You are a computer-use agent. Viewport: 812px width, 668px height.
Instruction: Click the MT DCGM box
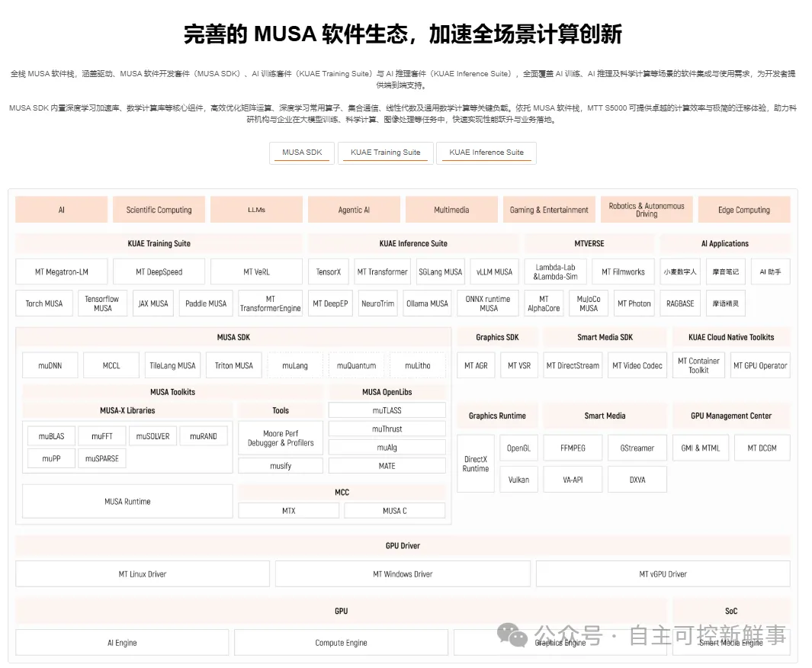(762, 448)
